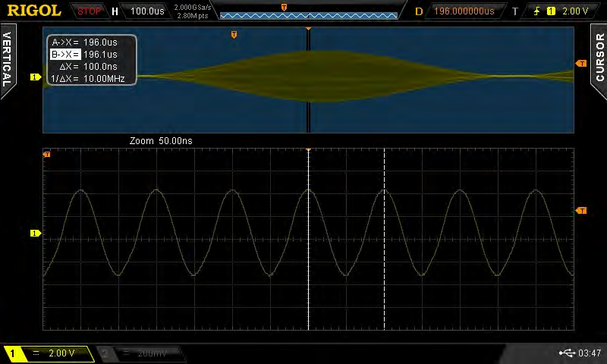This screenshot has width=607, height=364.
Task: Select channel 1 label with 2.00 V scale
Action: coord(49,353)
